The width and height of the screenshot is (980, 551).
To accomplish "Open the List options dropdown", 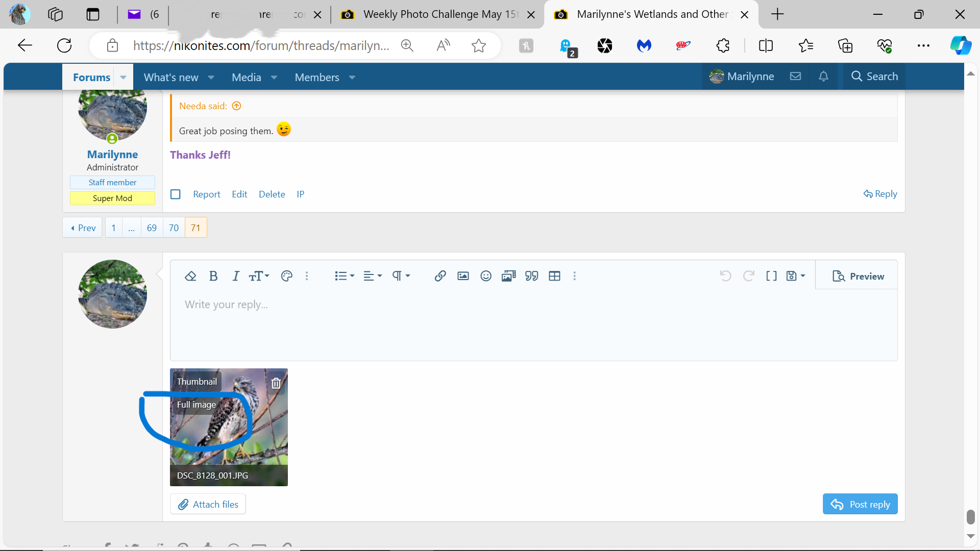I will point(345,276).
